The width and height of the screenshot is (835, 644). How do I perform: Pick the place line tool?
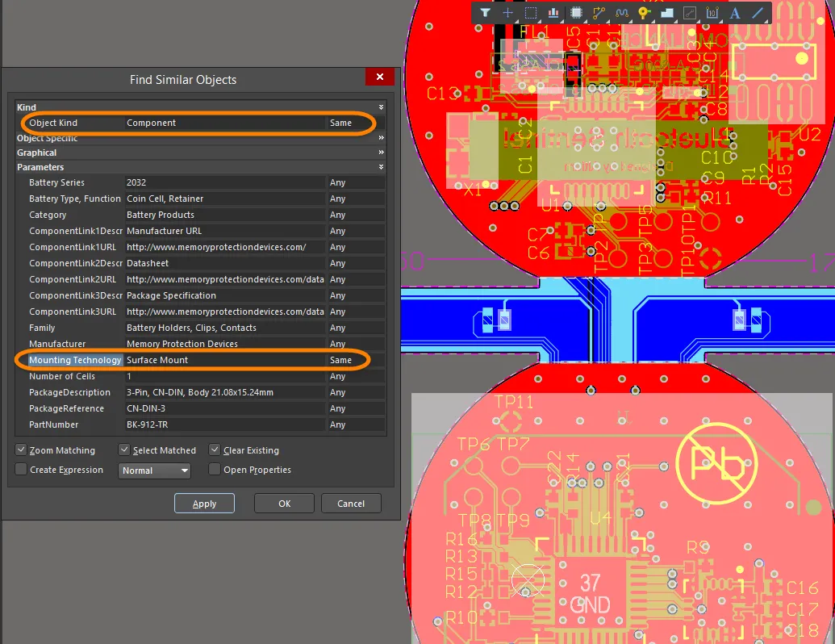point(758,13)
